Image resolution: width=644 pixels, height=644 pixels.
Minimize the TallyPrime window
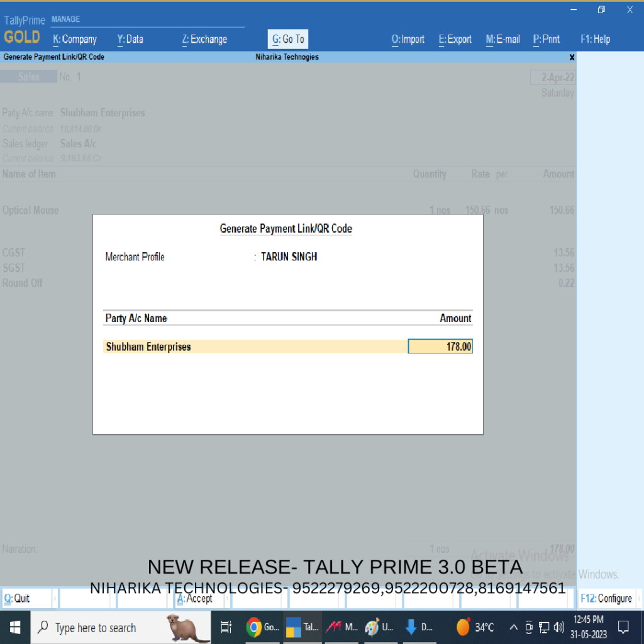pyautogui.click(x=574, y=9)
